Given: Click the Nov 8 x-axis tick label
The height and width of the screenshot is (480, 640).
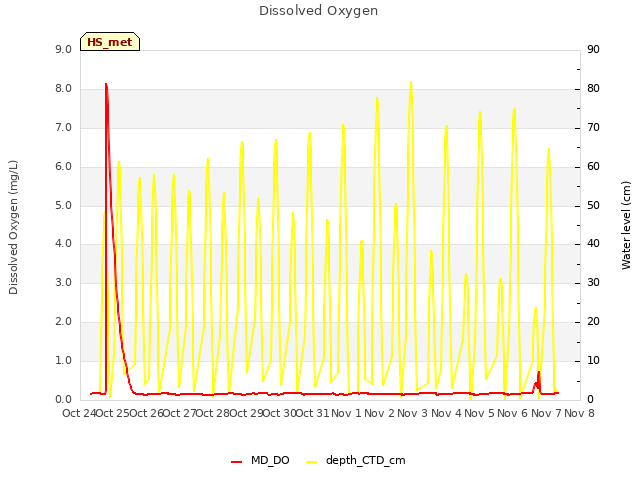Looking at the screenshot, I should pyautogui.click(x=579, y=413).
